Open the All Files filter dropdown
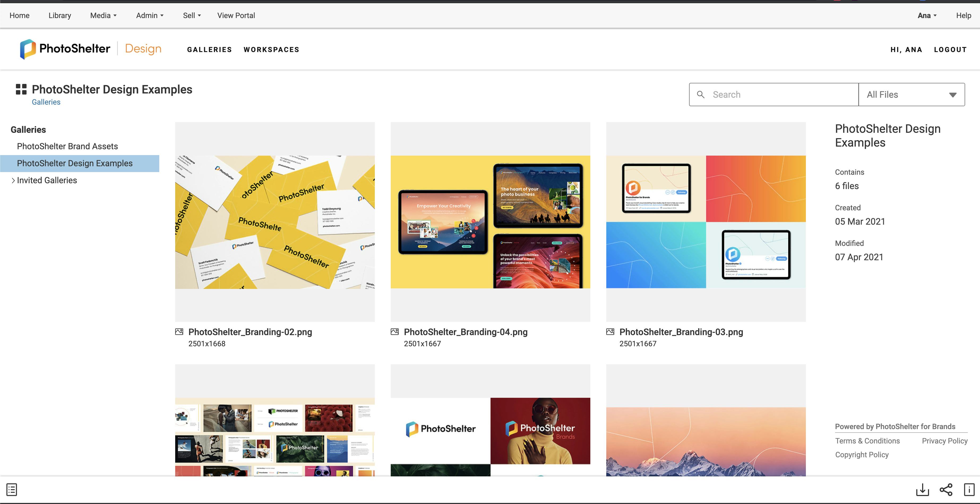Viewport: 980px width, 504px height. pyautogui.click(x=911, y=95)
